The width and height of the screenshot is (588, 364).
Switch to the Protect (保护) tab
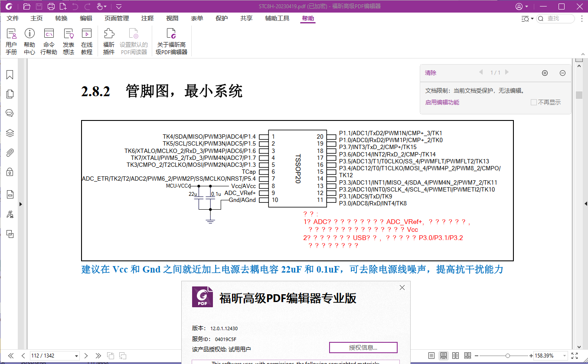pyautogui.click(x=222, y=19)
